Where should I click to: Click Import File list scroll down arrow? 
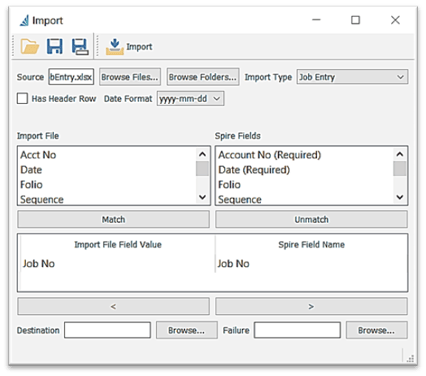[x=202, y=197]
